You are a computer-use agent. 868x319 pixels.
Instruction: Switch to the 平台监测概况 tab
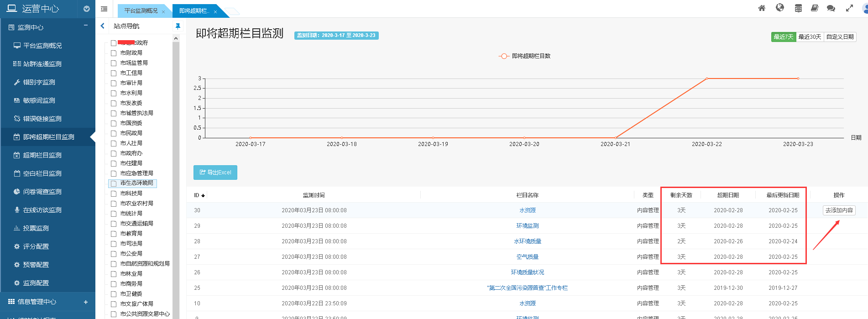click(141, 11)
